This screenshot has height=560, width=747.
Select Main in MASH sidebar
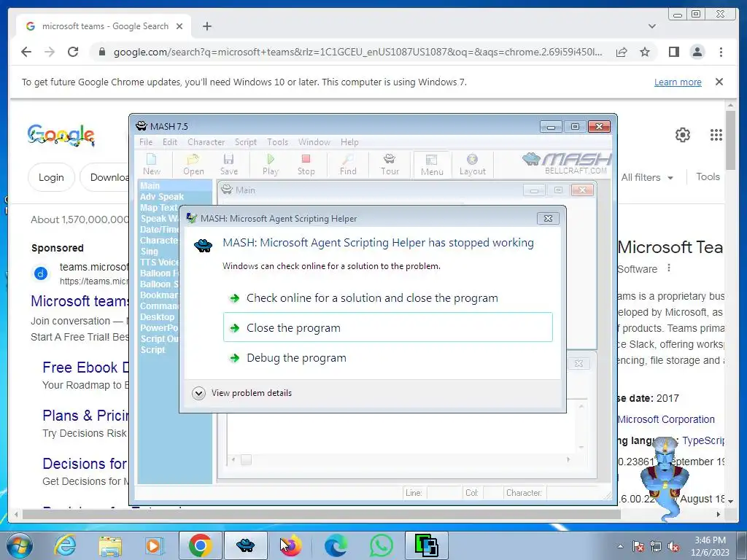(150, 186)
